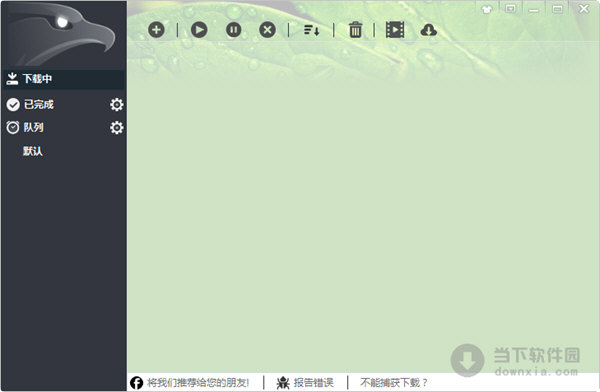
Task: Click the cloud download icon
Action: click(x=429, y=30)
